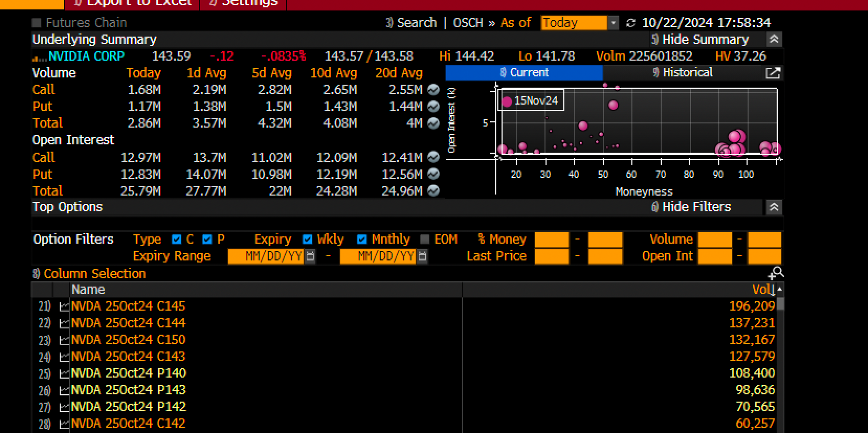Open chart icon for NVDA 25Oct24 P142
The width and height of the screenshot is (868, 433).
(x=64, y=407)
